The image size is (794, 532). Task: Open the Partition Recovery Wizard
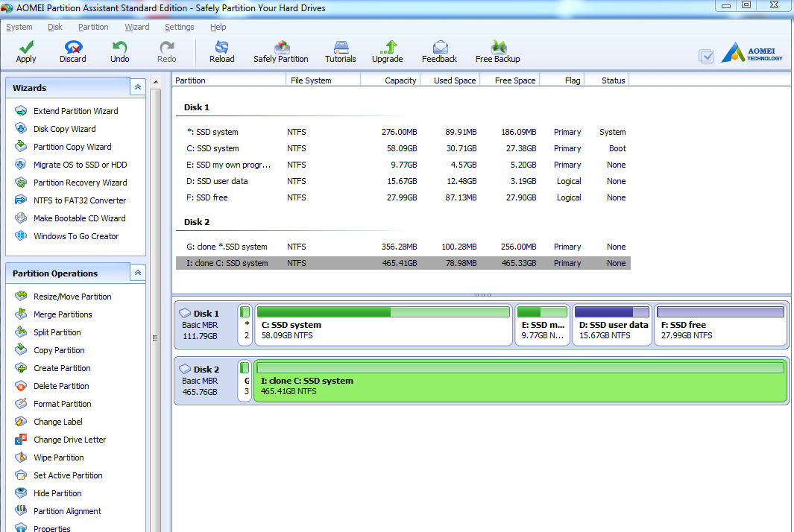[80, 183]
